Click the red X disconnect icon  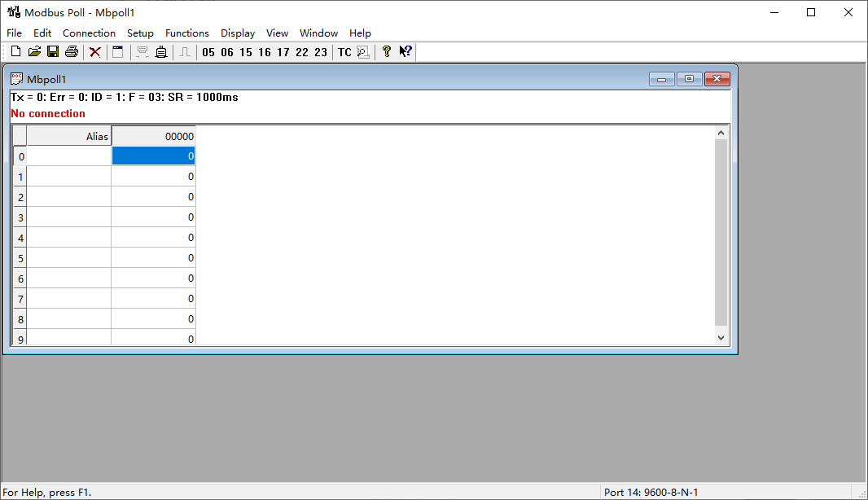click(x=95, y=52)
